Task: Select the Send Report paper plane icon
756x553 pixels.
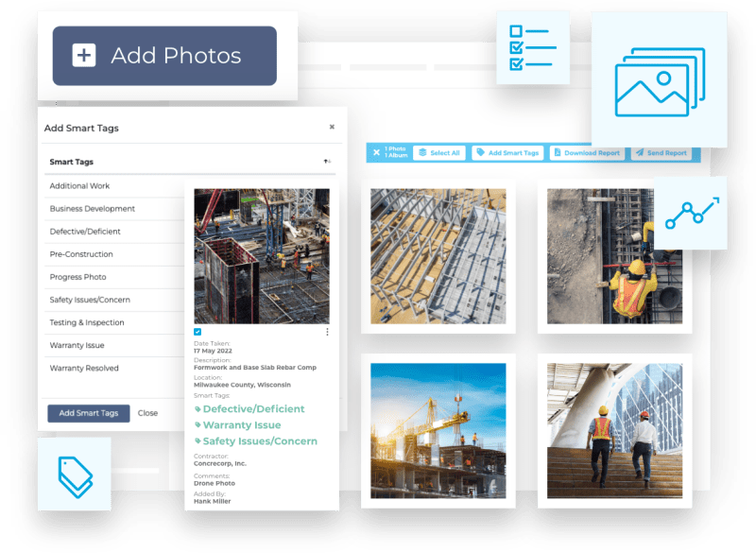Action: [639, 152]
